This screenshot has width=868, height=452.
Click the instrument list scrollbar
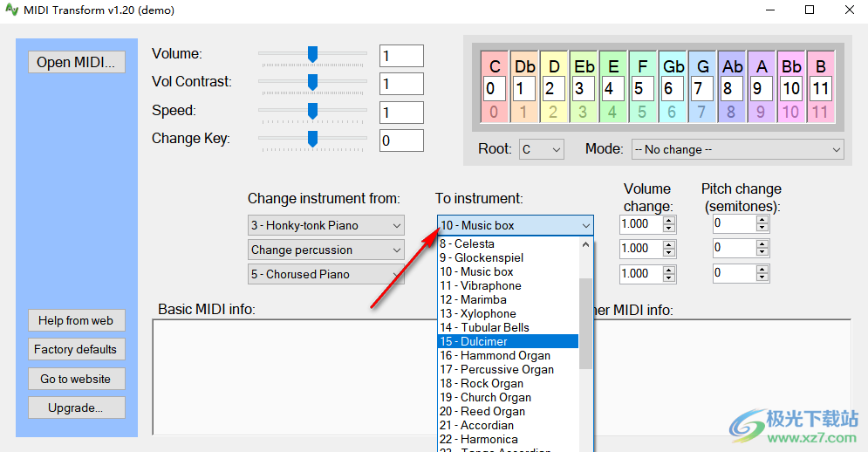click(585, 323)
